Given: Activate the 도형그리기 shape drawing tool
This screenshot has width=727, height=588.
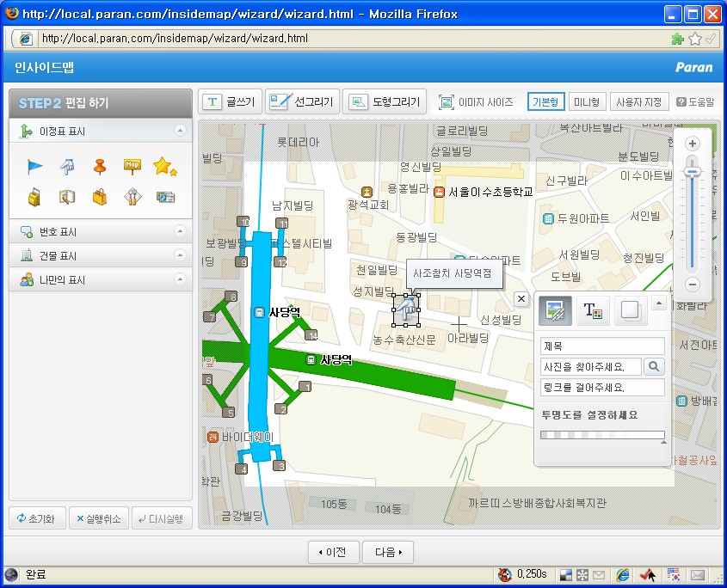Looking at the screenshot, I should tap(385, 101).
